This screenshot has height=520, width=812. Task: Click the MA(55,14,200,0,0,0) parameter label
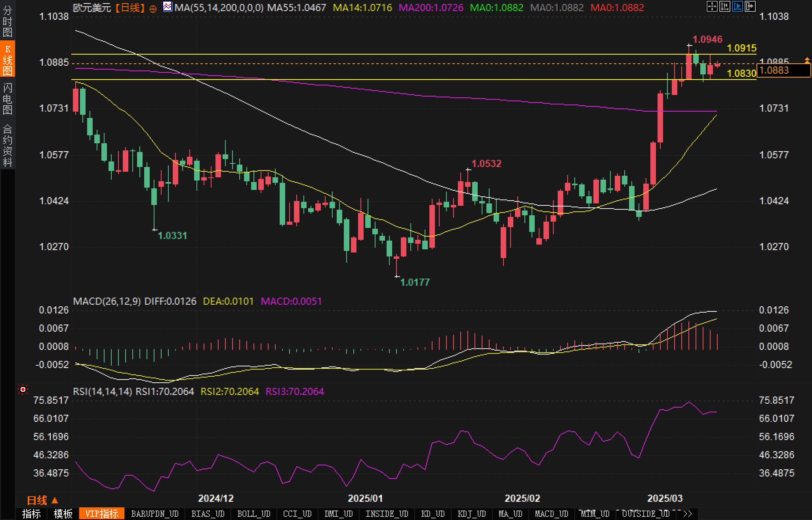click(219, 8)
